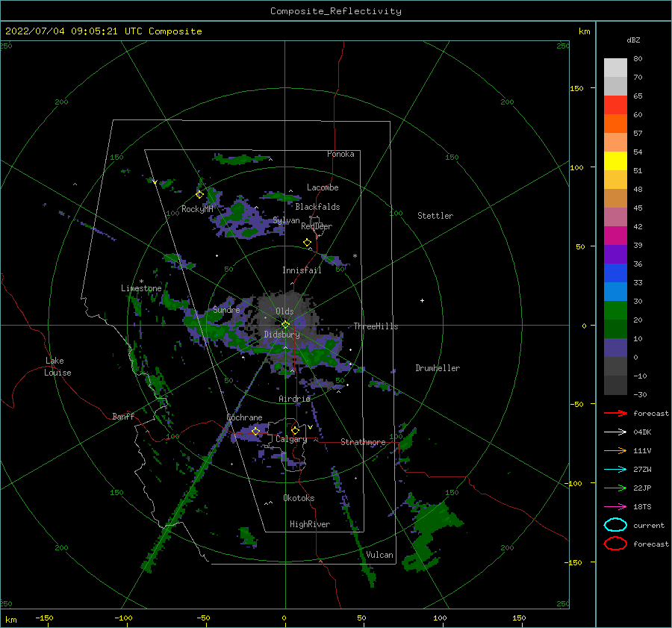
Task: Click the yellow radar-site diamond between Olds and Didsbury
Action: click(x=285, y=325)
